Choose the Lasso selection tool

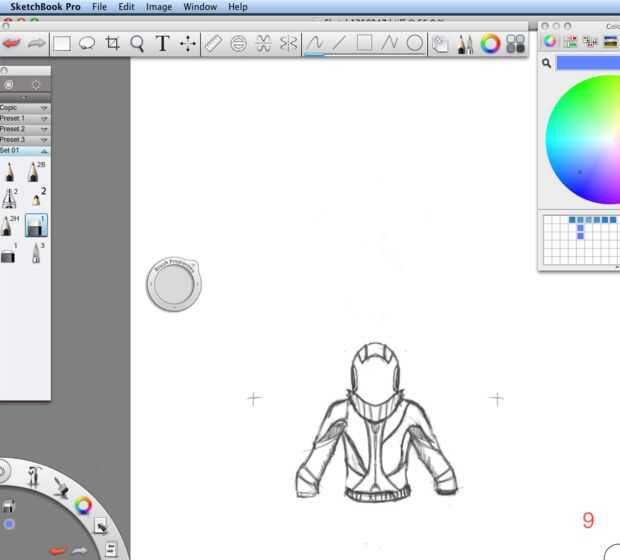87,44
